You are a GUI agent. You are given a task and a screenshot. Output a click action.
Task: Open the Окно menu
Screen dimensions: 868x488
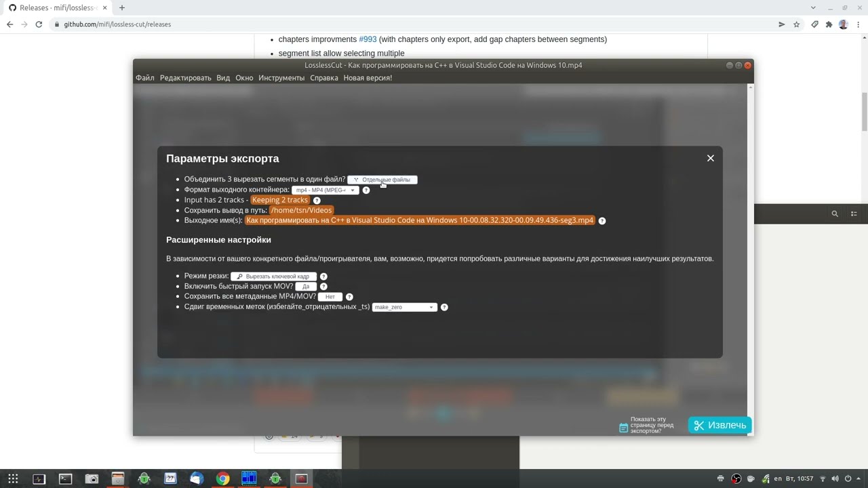pyautogui.click(x=244, y=78)
